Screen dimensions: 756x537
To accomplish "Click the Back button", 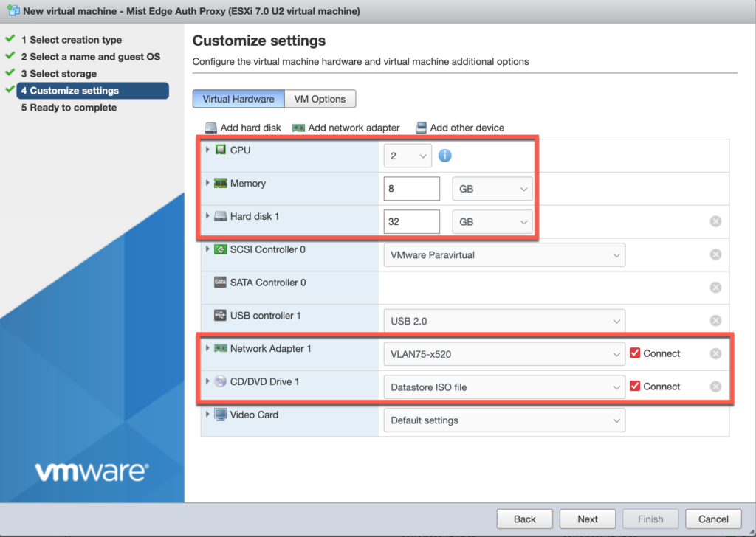I will (x=524, y=519).
